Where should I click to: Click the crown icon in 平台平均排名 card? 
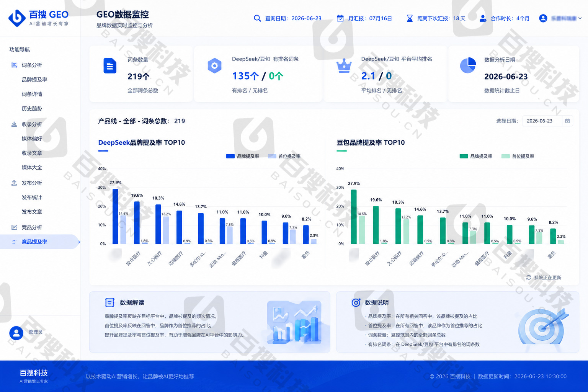[344, 66]
